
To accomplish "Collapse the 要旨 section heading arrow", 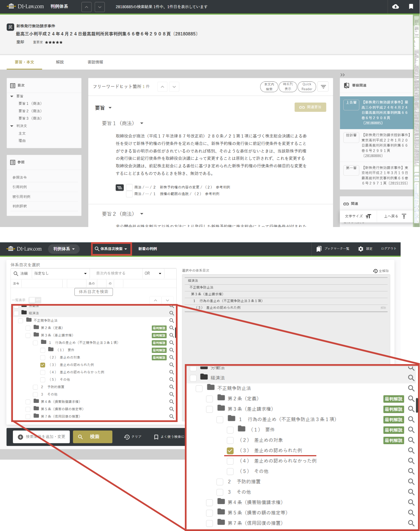I will [110, 108].
